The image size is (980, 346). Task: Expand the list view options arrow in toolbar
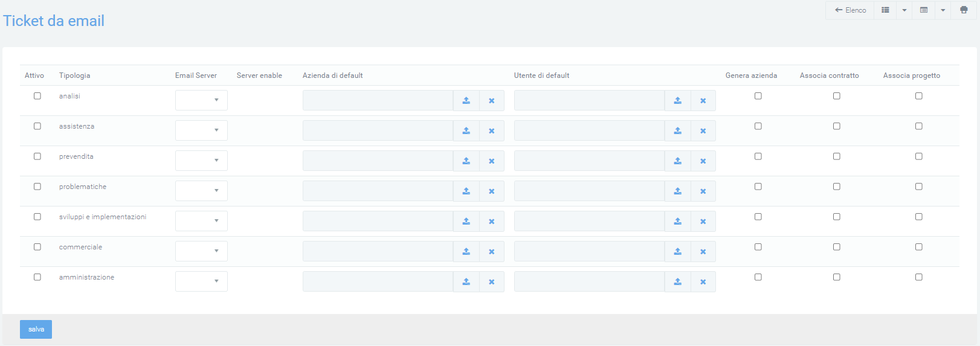pyautogui.click(x=904, y=10)
